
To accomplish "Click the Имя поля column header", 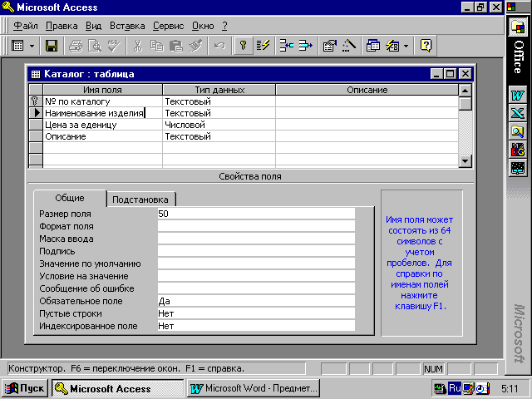I will pos(102,90).
